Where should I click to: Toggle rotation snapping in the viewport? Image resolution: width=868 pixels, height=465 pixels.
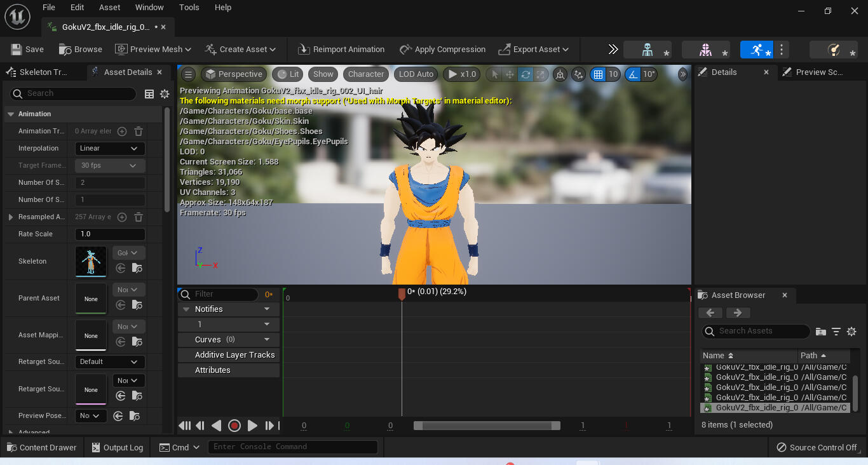[x=634, y=74]
